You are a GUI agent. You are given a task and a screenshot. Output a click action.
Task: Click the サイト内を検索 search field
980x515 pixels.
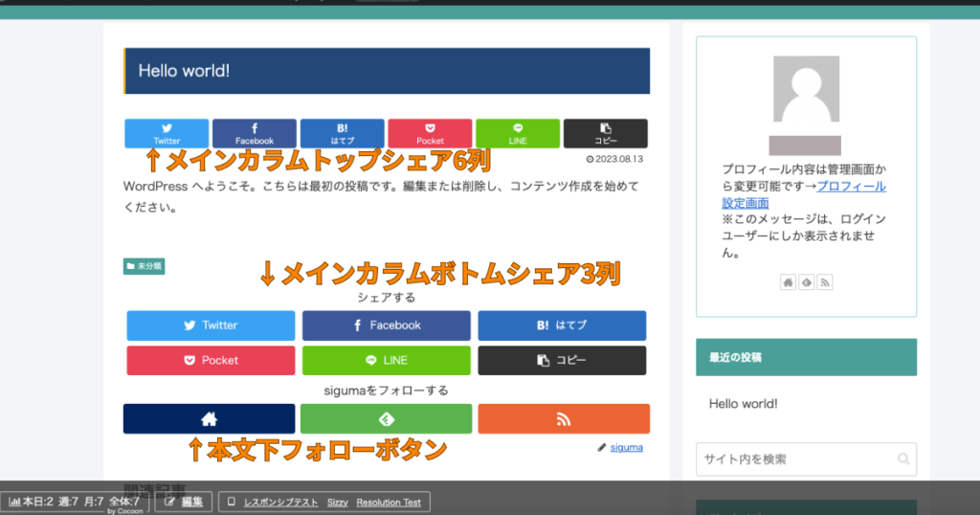pyautogui.click(x=796, y=459)
